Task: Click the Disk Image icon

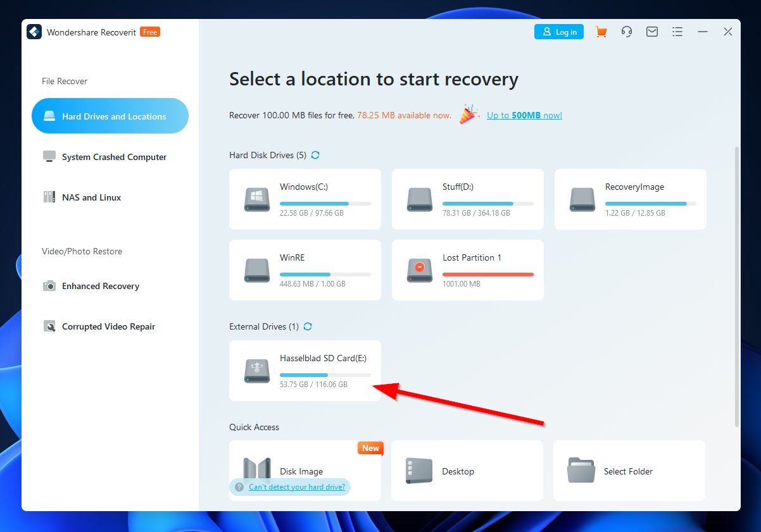Action: click(x=257, y=471)
